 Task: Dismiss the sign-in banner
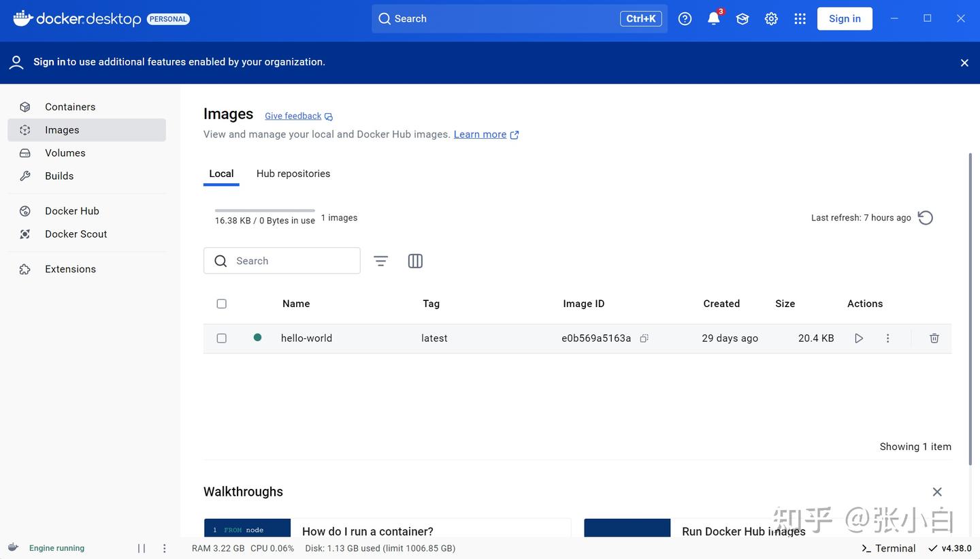click(x=964, y=63)
